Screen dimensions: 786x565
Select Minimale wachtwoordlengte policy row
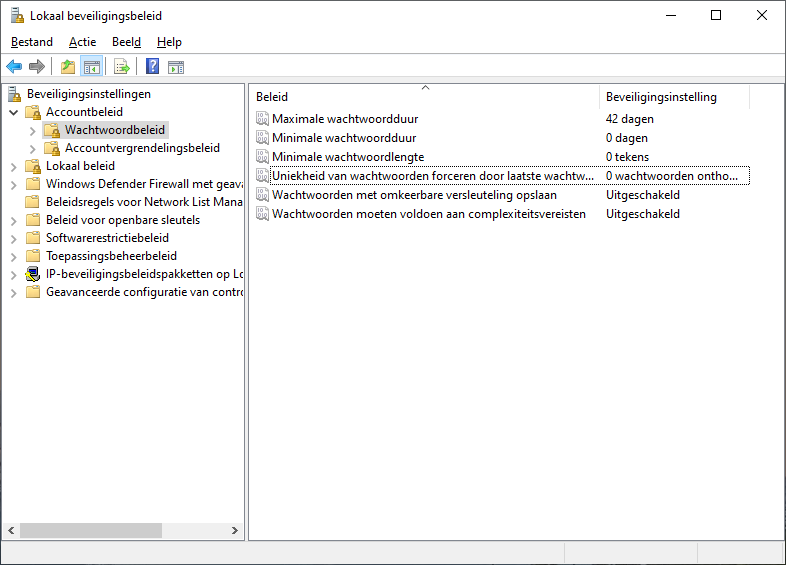pos(348,157)
